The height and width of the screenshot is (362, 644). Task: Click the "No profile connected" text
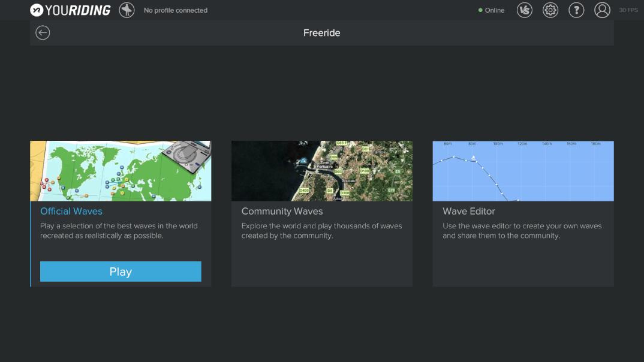(176, 10)
